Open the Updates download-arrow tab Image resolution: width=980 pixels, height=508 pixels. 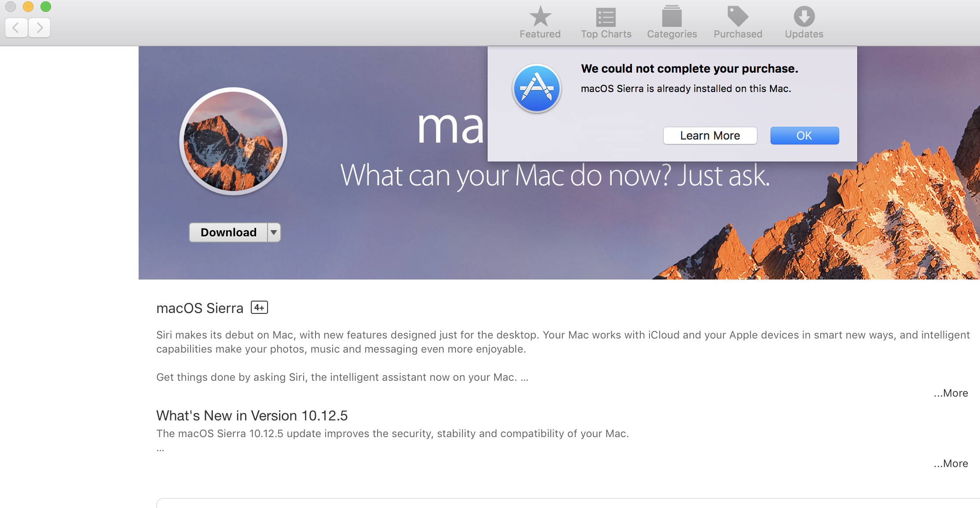coord(804,22)
